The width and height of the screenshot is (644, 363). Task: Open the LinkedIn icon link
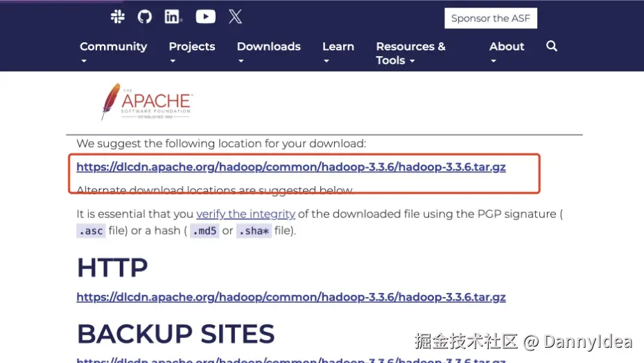(x=173, y=17)
